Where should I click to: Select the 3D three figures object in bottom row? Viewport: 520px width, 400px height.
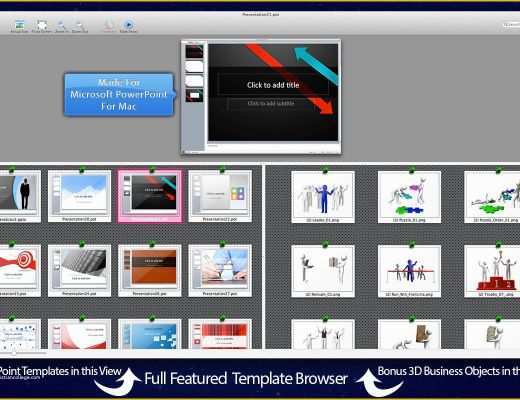323,335
